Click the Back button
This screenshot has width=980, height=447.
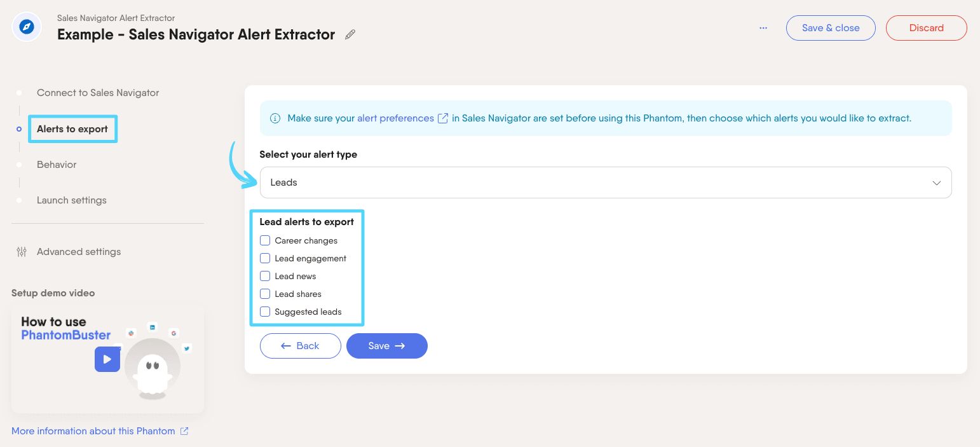[x=300, y=346]
